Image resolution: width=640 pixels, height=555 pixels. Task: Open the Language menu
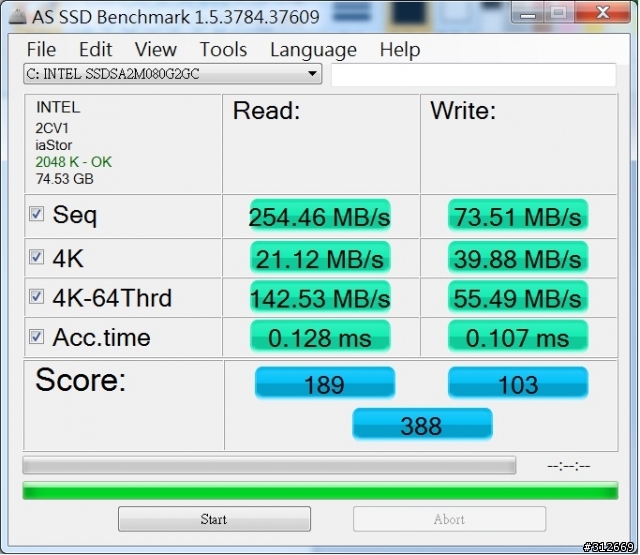pyautogui.click(x=313, y=50)
